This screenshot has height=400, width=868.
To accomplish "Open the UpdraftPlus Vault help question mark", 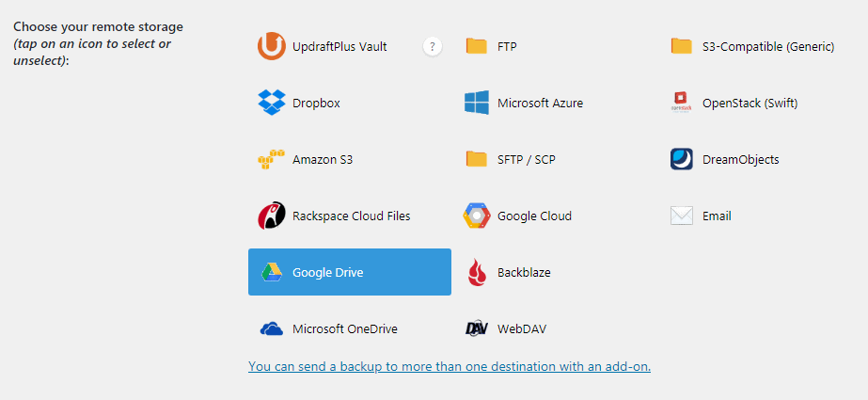I will click(433, 46).
